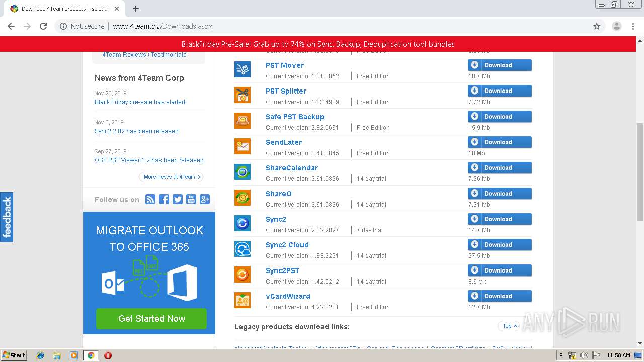Jump to Top of the page
The image size is (644, 362).
tap(510, 326)
